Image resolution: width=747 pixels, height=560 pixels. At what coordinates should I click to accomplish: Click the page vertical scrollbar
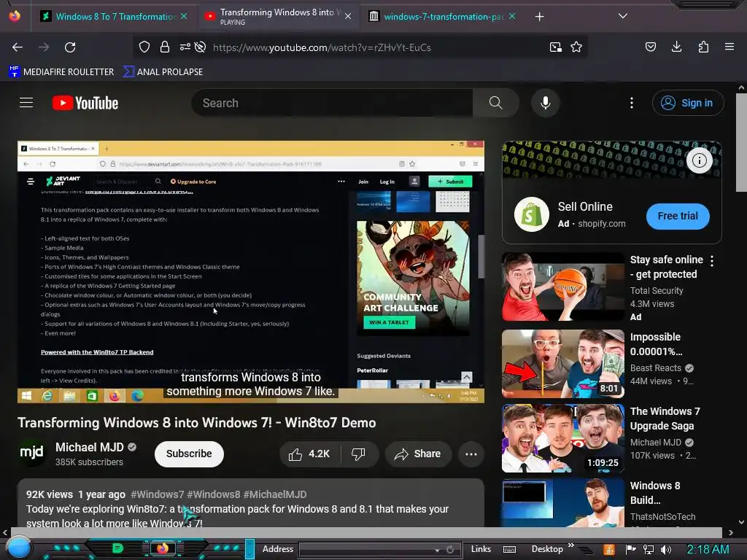[x=741, y=143]
